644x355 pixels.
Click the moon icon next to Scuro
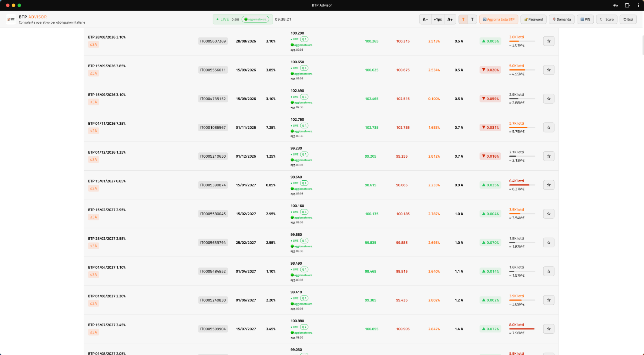point(601,19)
